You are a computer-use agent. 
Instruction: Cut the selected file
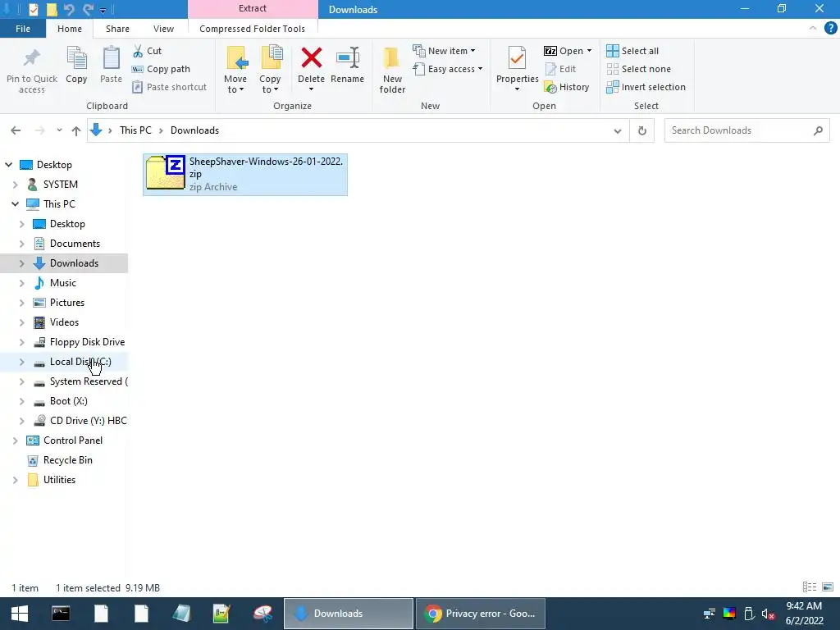pyautogui.click(x=148, y=51)
